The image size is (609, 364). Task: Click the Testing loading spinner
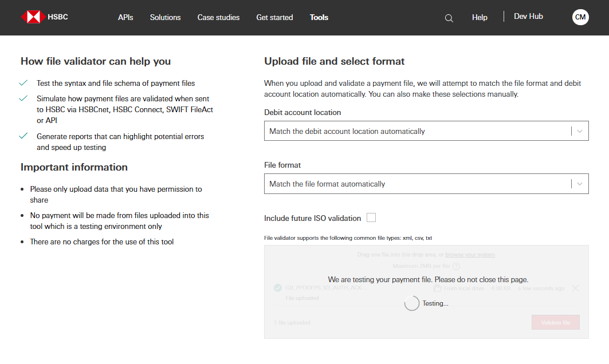tap(411, 303)
